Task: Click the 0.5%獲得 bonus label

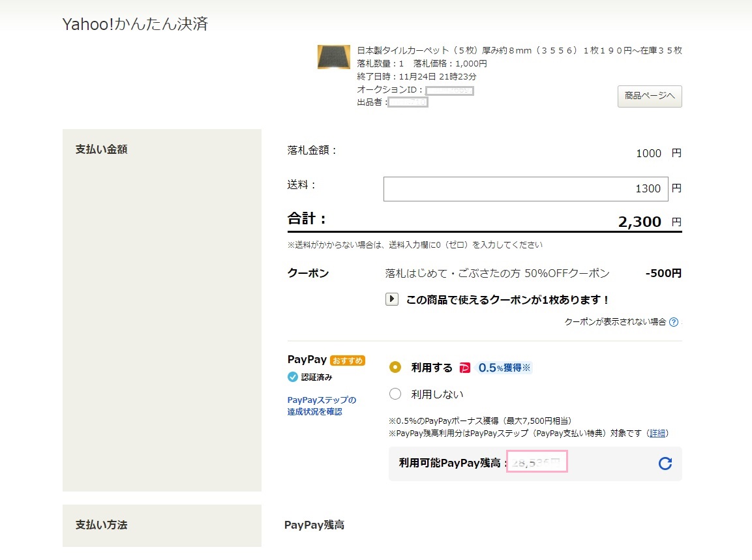Action: pyautogui.click(x=505, y=368)
